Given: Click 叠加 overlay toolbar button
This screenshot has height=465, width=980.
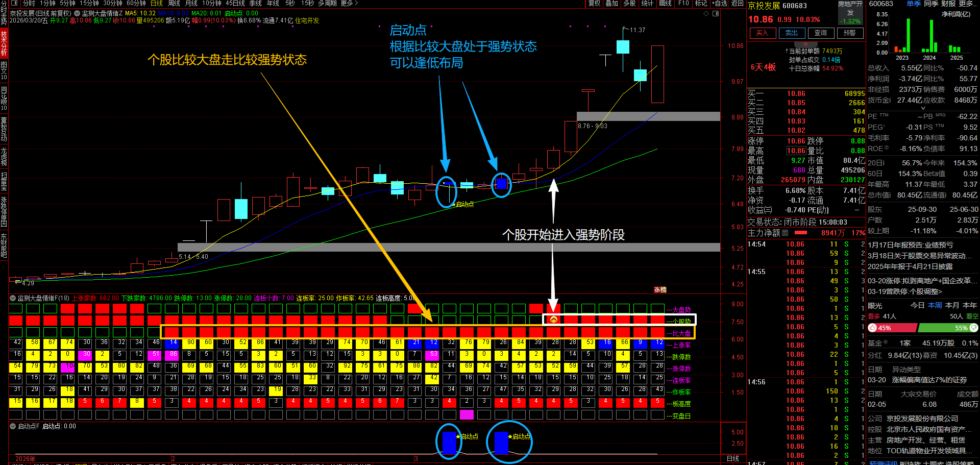Looking at the screenshot, I should 611,4.
